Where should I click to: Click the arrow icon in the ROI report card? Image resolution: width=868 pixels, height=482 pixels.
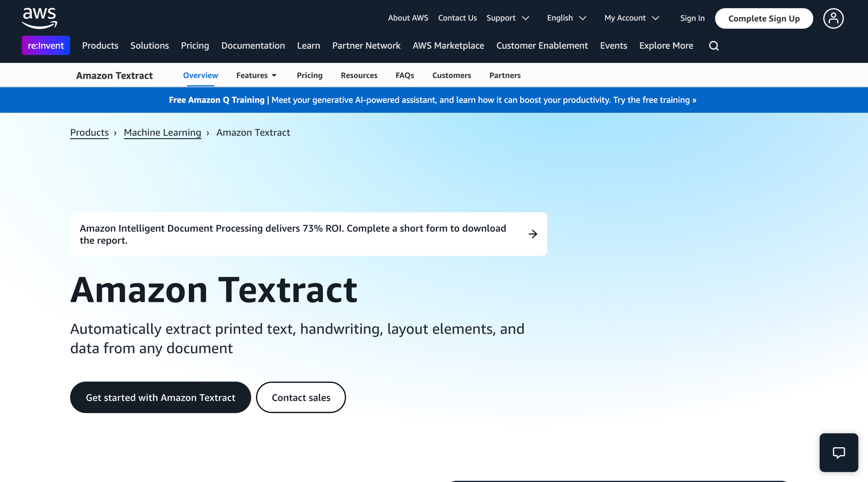point(533,234)
